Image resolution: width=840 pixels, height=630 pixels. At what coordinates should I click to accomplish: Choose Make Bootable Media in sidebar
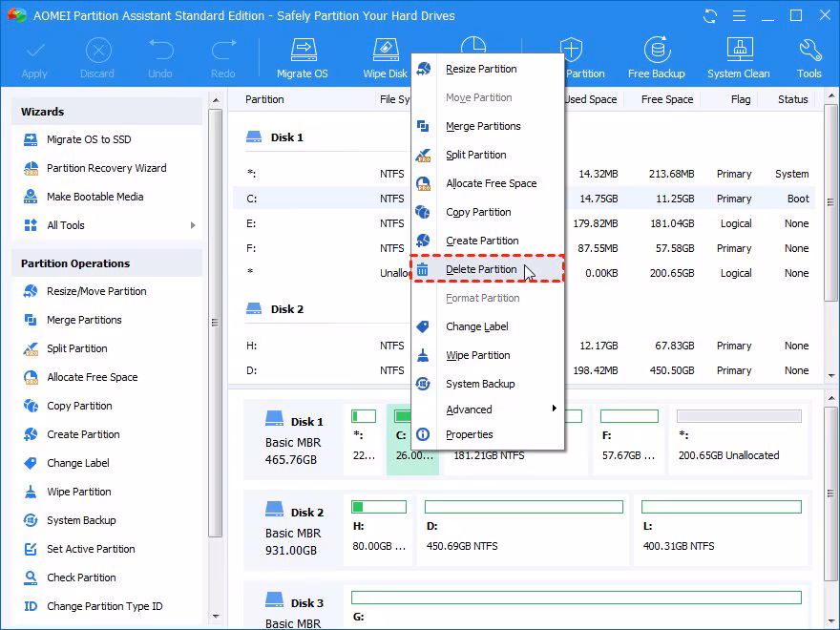point(94,197)
